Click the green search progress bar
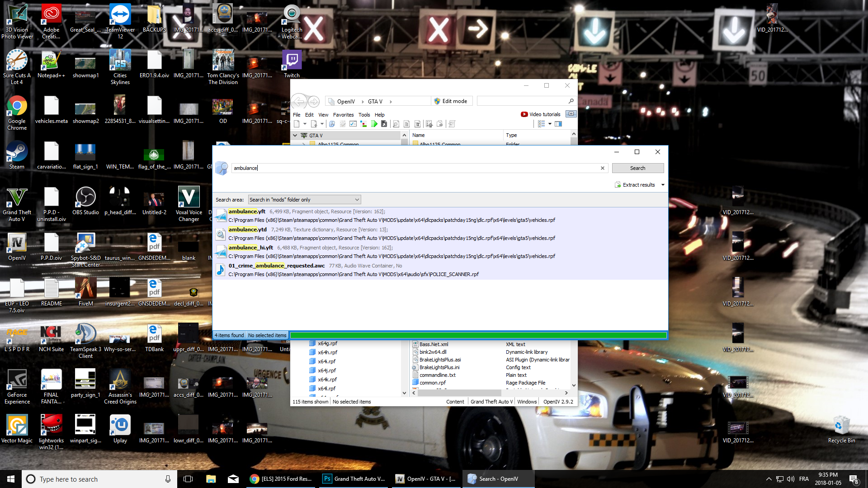Viewport: 868px width, 488px height. (x=478, y=335)
